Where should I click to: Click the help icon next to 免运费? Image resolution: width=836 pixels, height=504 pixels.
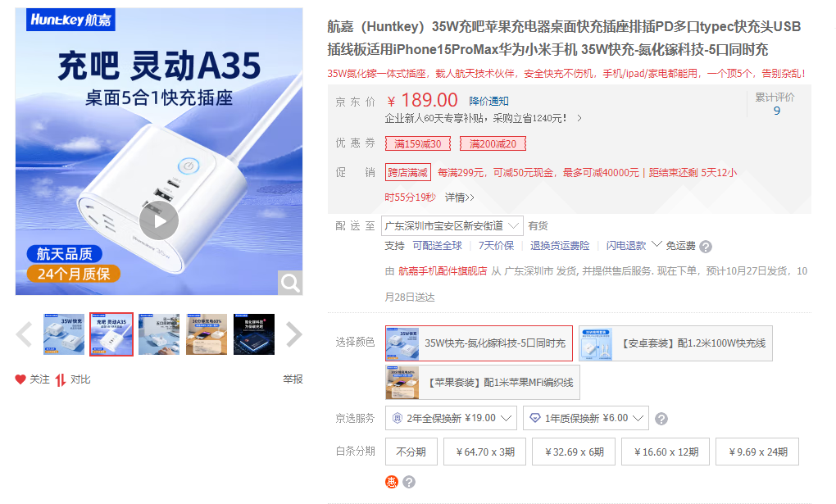(x=706, y=247)
